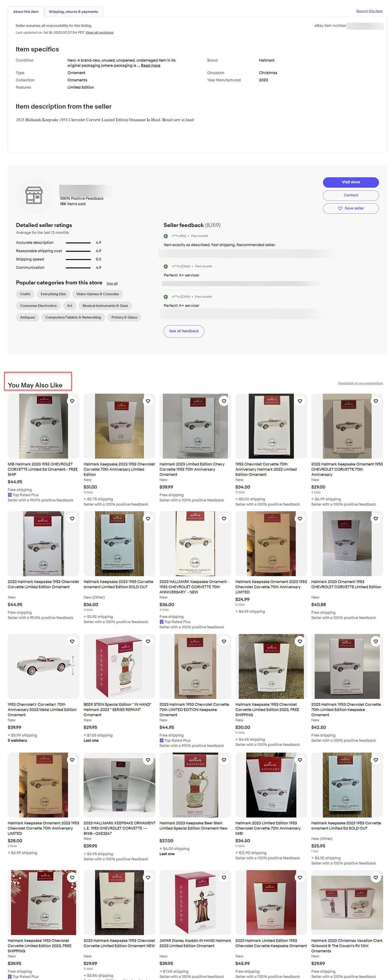The image size is (391, 980).
Task: Click the Visit store button
Action: coord(351,182)
